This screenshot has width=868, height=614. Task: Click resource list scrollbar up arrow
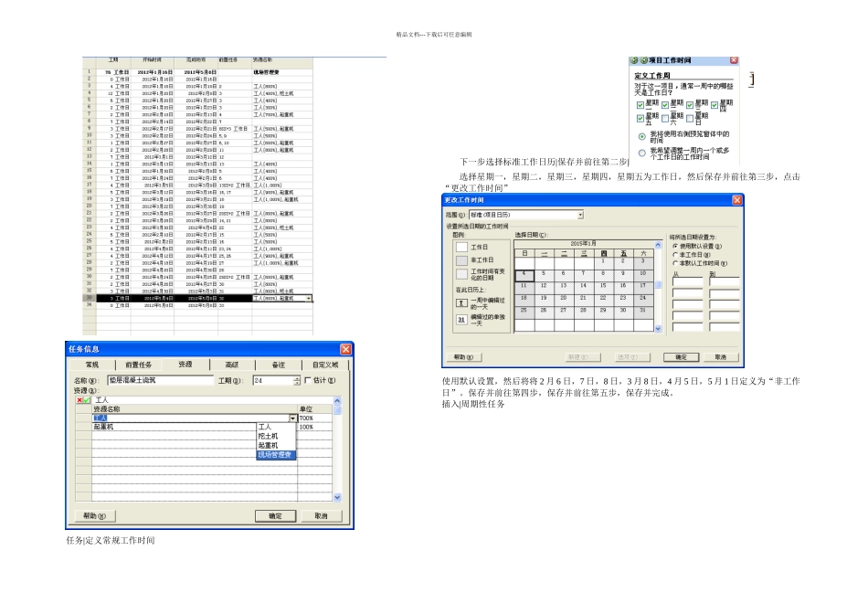(337, 401)
